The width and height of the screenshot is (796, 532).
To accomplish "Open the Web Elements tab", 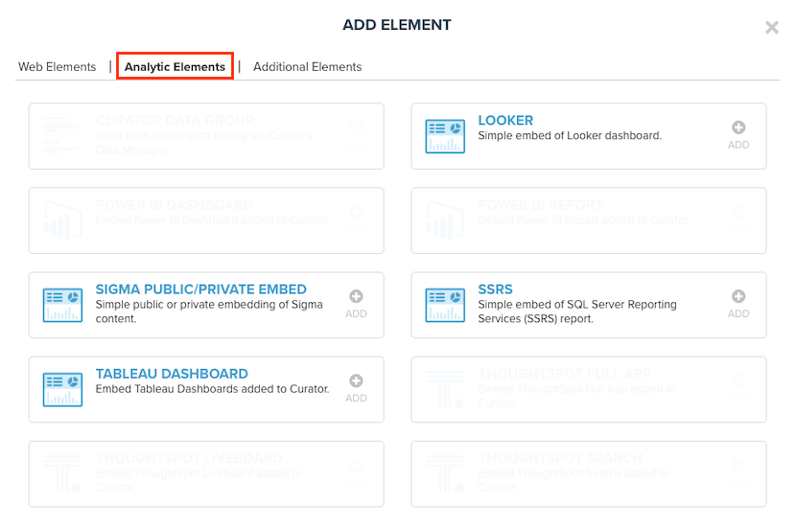I will [57, 66].
